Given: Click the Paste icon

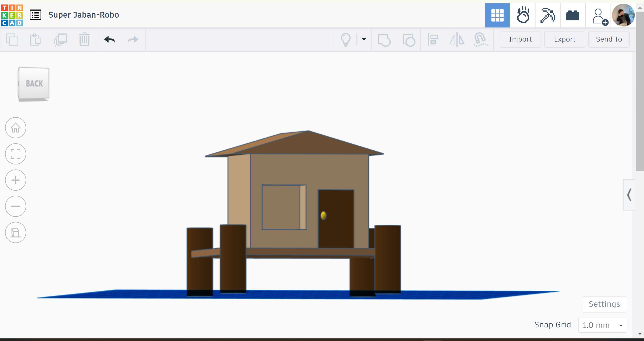Looking at the screenshot, I should point(35,40).
